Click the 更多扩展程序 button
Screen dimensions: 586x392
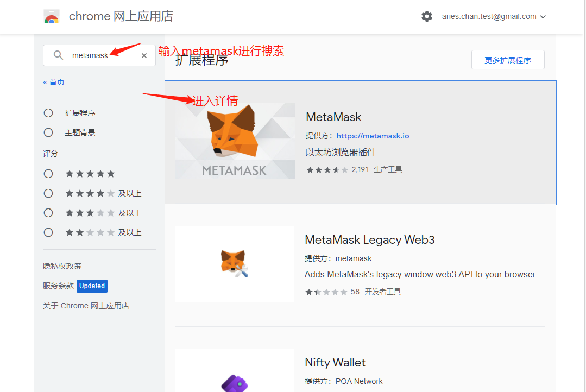click(x=507, y=60)
